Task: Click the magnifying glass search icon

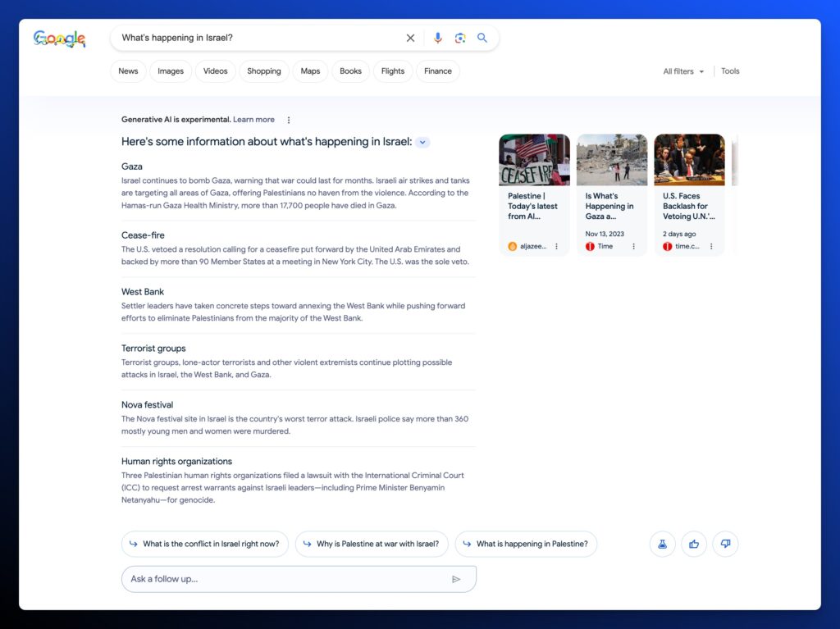Action: tap(482, 38)
